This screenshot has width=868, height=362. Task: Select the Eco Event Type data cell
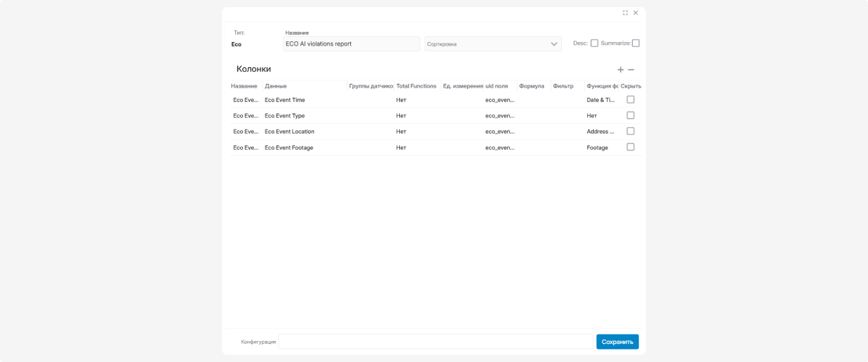[285, 116]
